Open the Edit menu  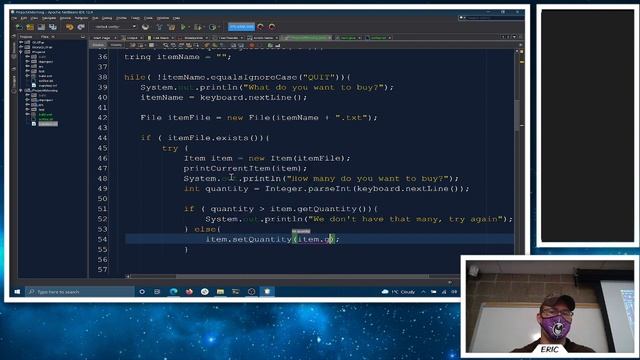[x=24, y=18]
